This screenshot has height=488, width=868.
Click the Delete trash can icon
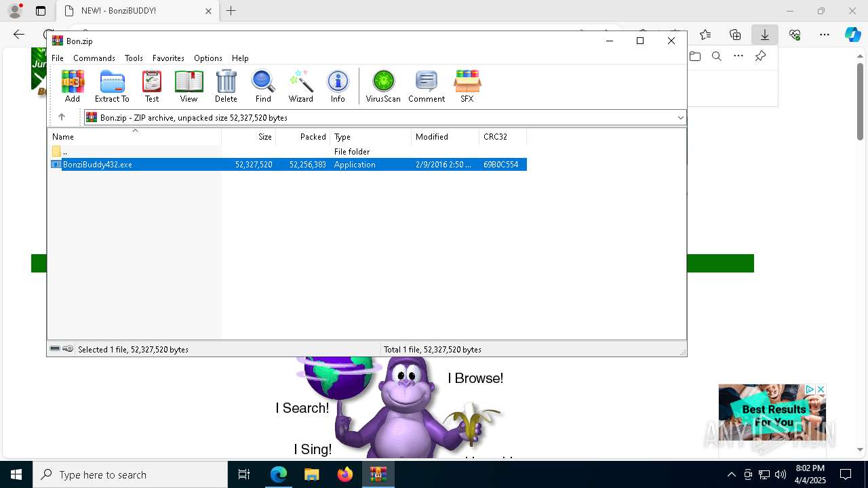pyautogui.click(x=226, y=85)
